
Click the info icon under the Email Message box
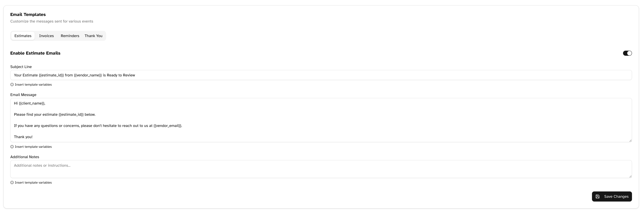point(12,146)
